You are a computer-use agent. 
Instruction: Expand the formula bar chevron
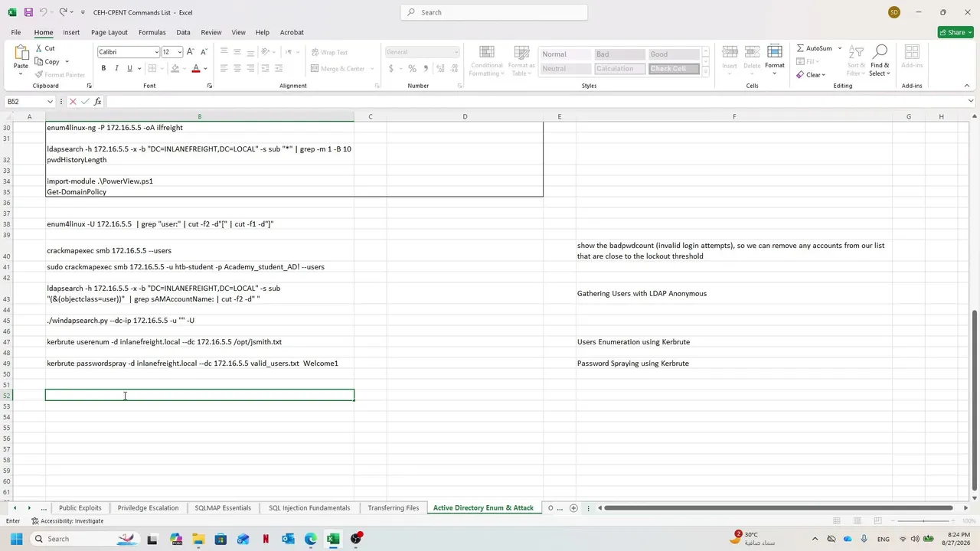click(971, 101)
